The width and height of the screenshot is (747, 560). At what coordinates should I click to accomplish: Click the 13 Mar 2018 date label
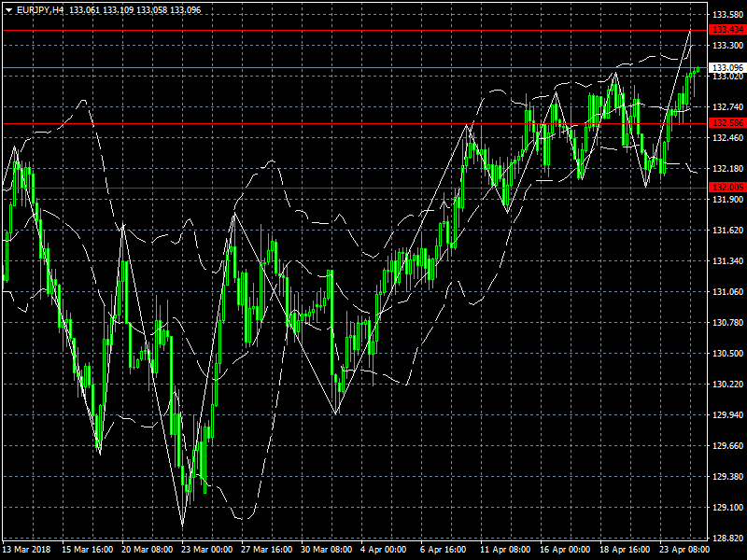(x=27, y=550)
